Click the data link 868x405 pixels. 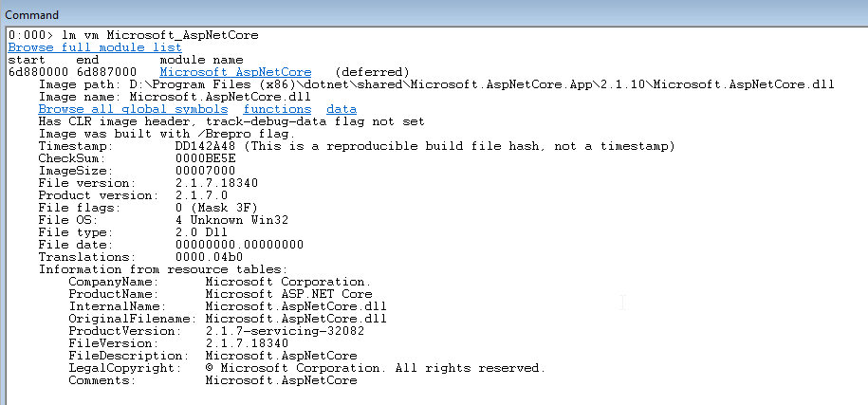point(342,109)
